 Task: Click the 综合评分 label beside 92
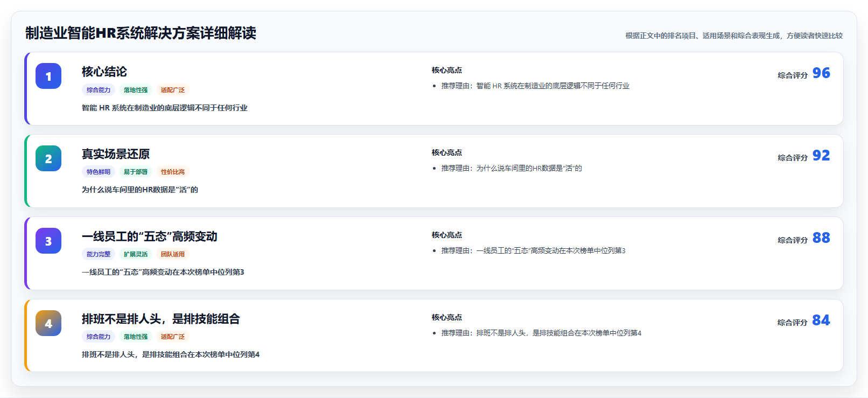[x=793, y=158]
